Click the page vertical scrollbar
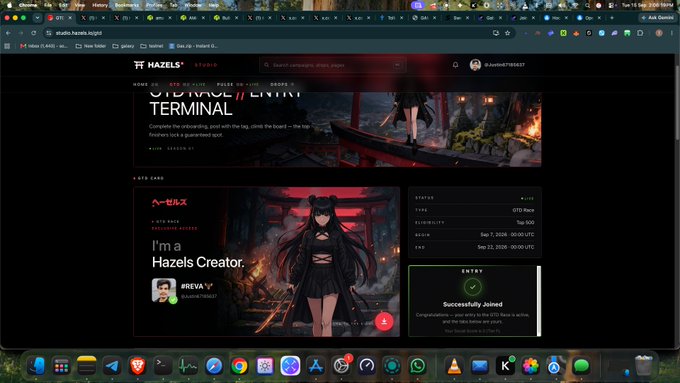The width and height of the screenshot is (680, 383). [x=677, y=103]
